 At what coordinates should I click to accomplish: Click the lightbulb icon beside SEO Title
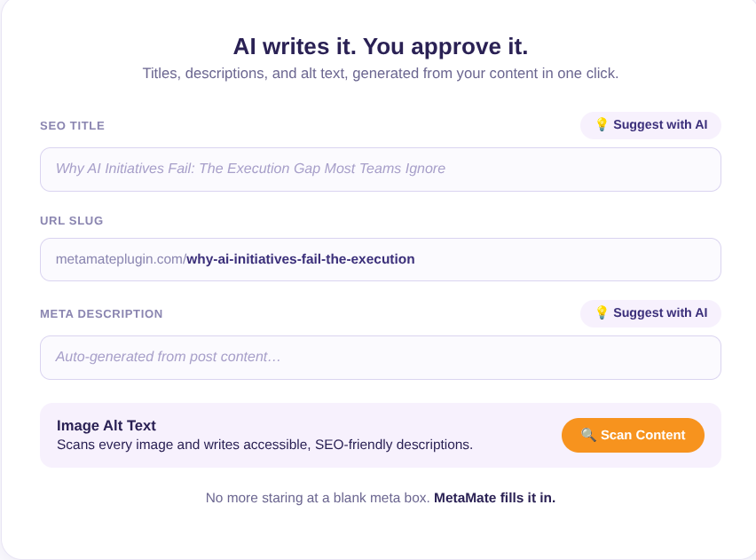pos(602,124)
